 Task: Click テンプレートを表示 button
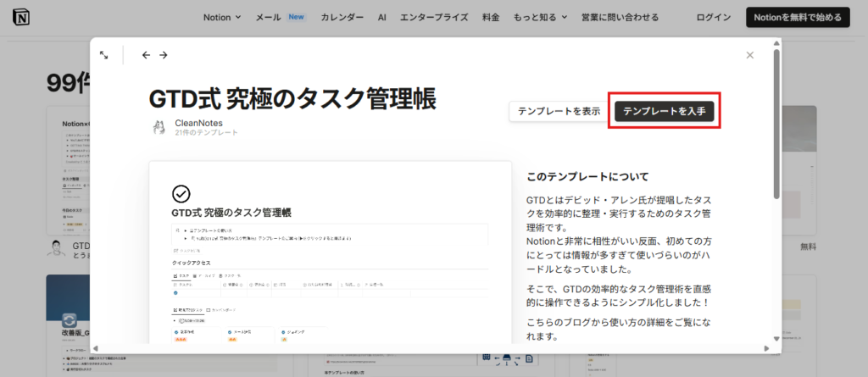559,111
